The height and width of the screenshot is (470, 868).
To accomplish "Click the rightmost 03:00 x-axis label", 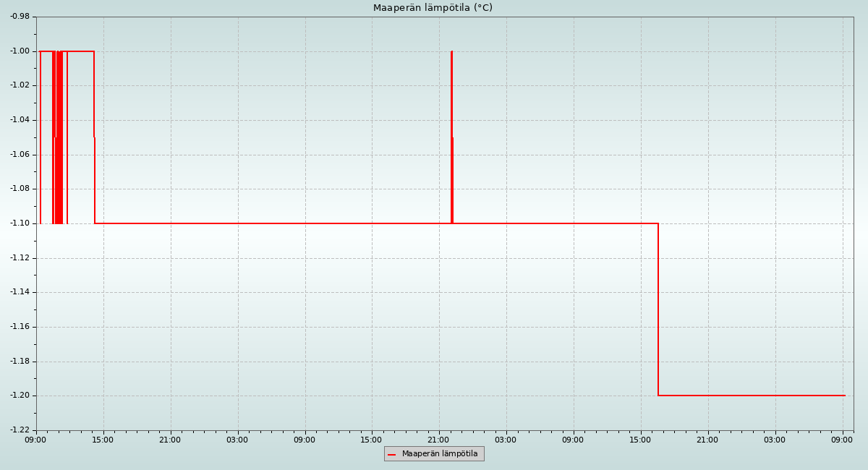I will coord(775,440).
